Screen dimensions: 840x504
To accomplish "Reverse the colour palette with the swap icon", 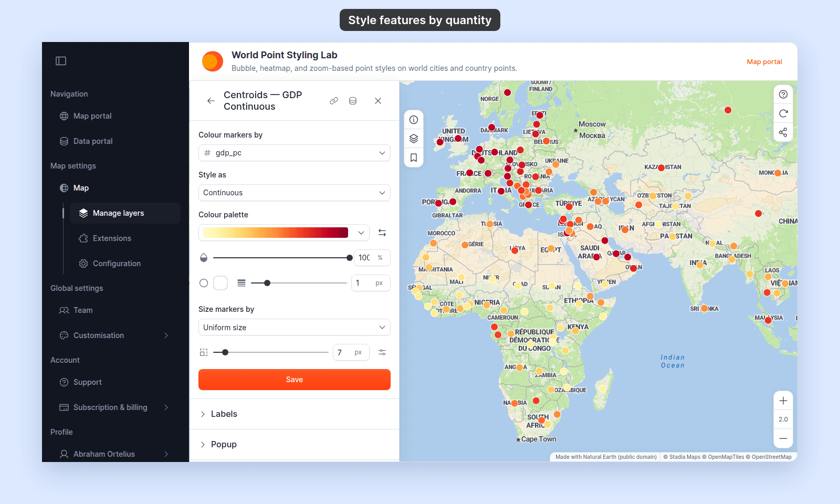I will (x=382, y=233).
